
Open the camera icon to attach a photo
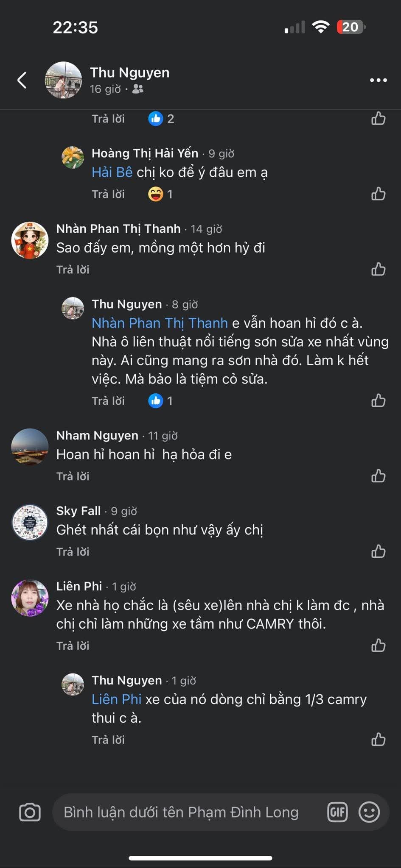point(30,812)
